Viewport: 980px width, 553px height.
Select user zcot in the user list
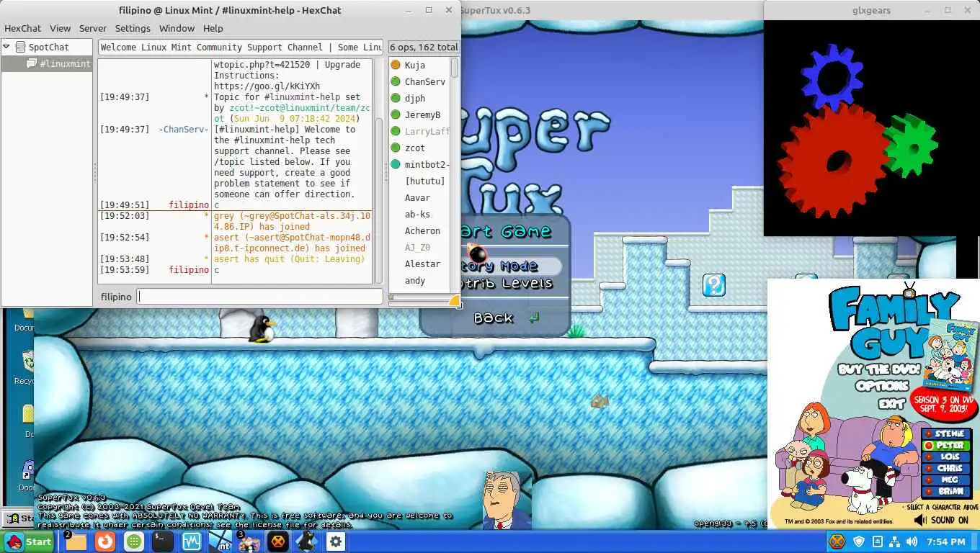click(419, 148)
